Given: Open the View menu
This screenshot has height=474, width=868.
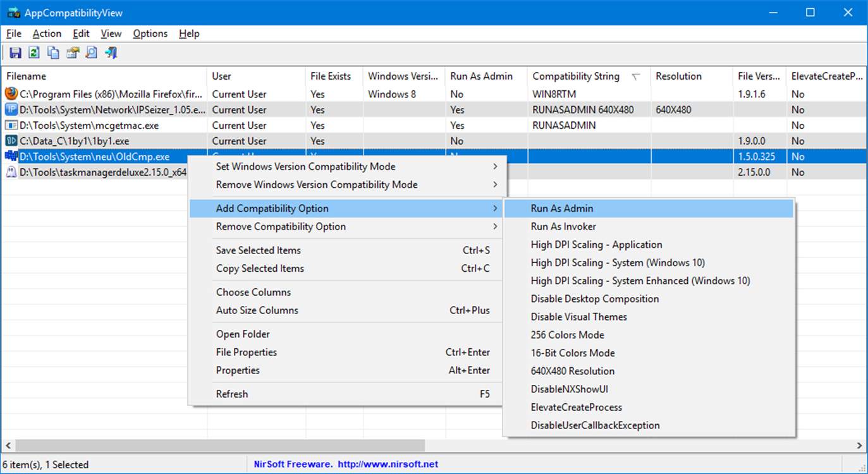Looking at the screenshot, I should (111, 33).
